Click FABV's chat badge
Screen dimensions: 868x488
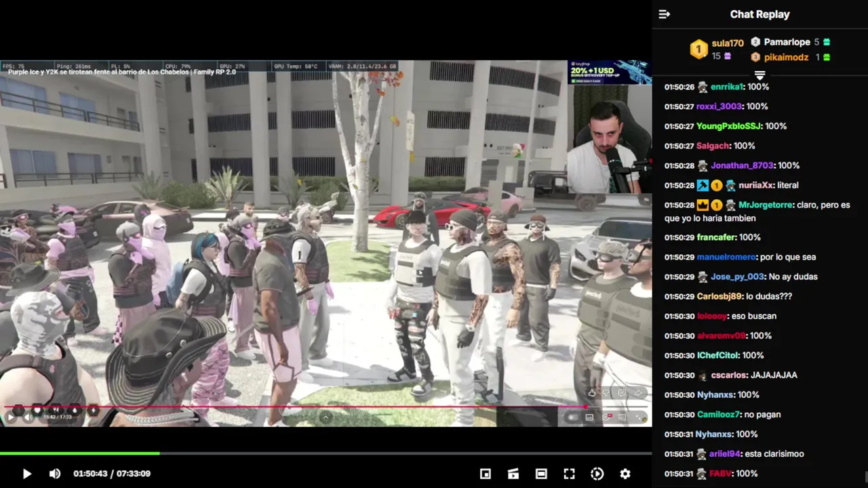click(703, 473)
